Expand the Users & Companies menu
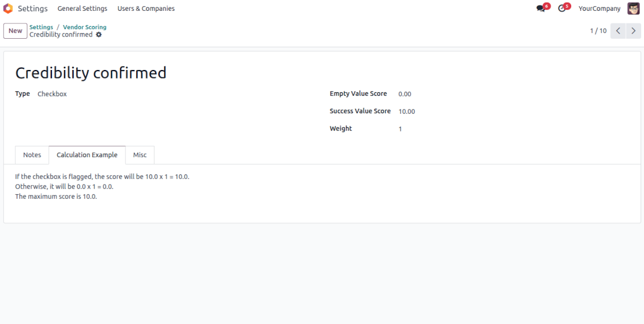This screenshot has height=324, width=644. [146, 9]
